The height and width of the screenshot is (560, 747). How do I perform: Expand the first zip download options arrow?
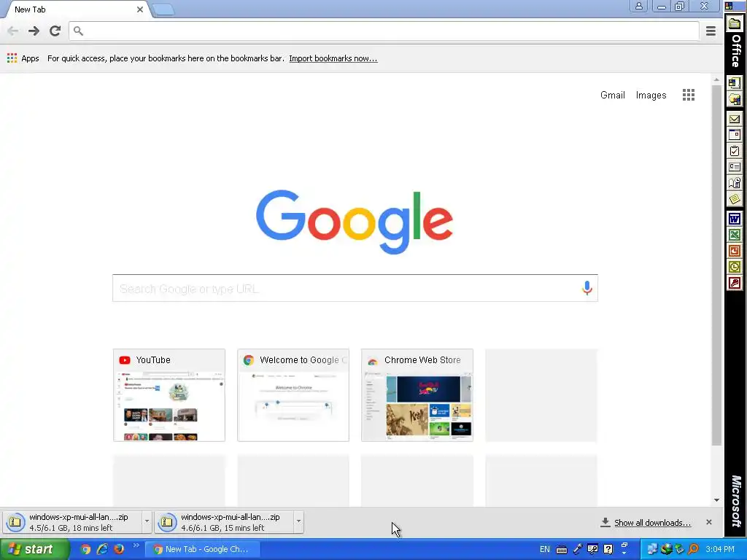147,521
